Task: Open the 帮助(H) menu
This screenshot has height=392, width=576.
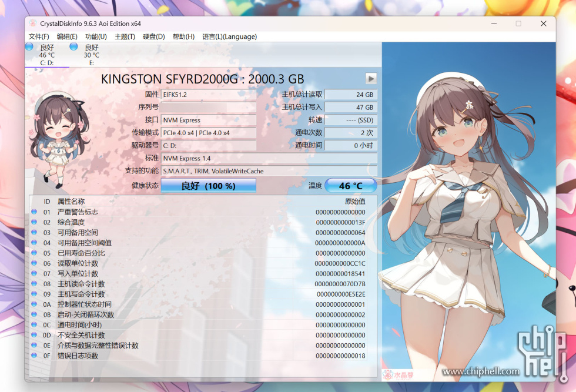Action: tap(183, 37)
